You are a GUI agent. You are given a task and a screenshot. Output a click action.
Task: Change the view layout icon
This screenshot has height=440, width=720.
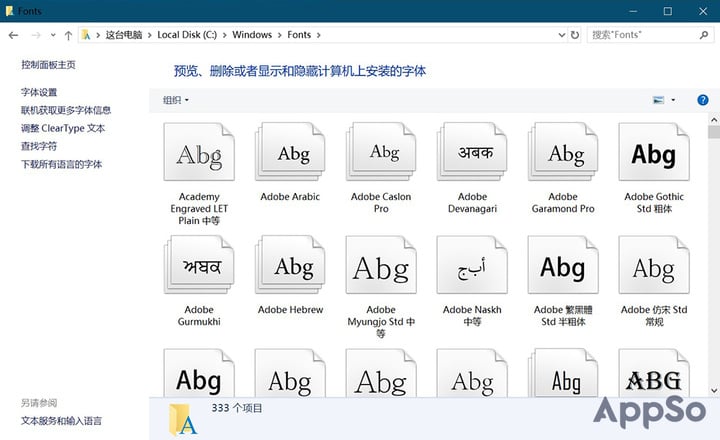click(658, 100)
